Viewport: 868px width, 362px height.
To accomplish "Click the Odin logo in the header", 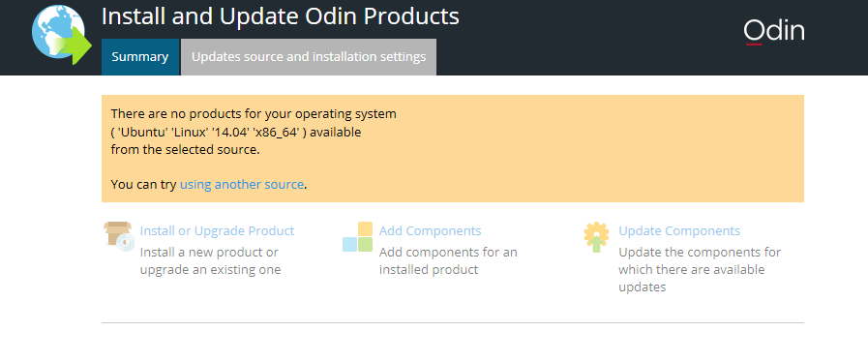I will [774, 32].
